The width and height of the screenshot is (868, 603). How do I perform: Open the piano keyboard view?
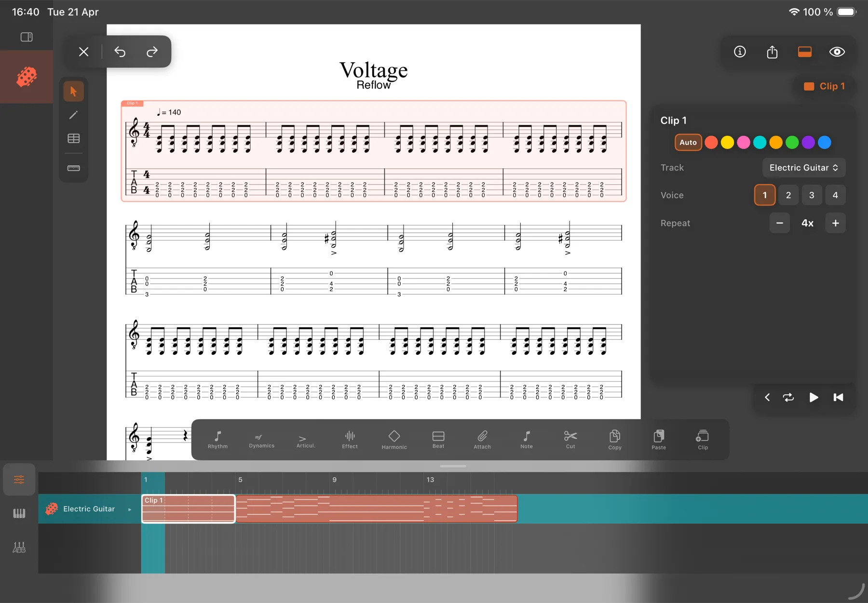(19, 513)
